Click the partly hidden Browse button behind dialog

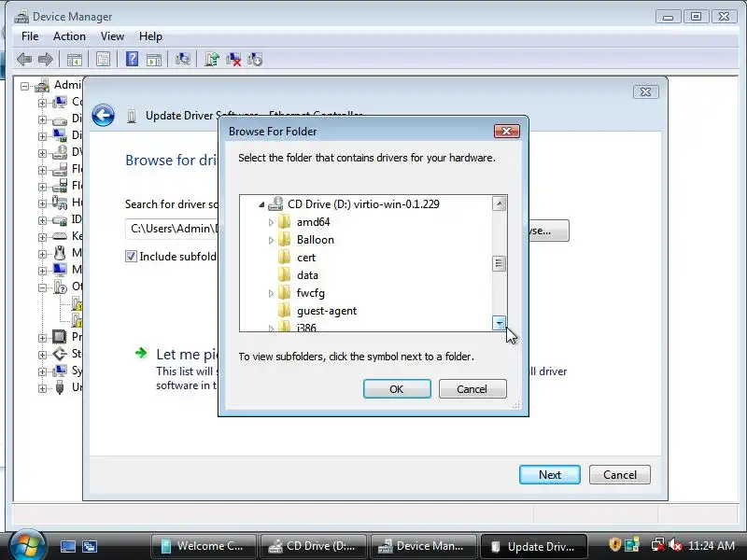(549, 231)
